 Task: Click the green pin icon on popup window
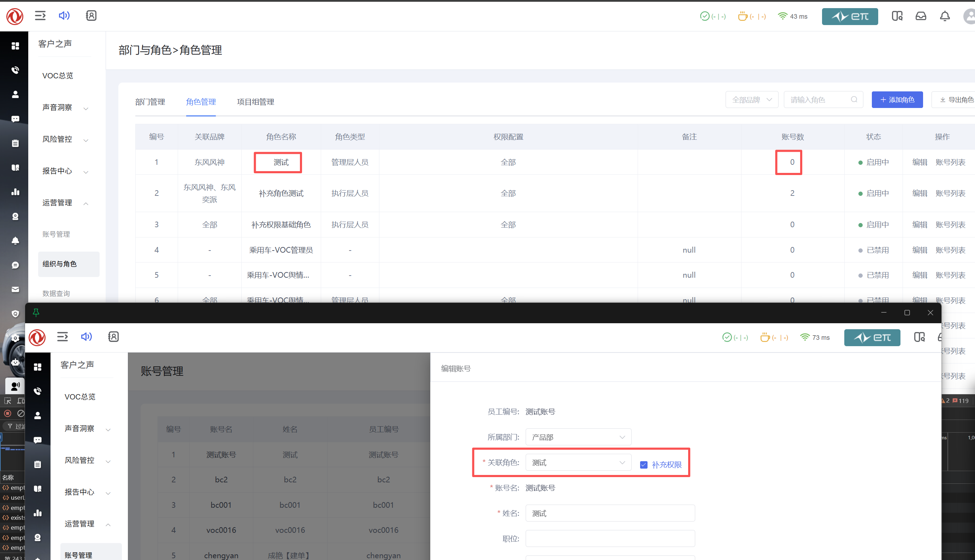(36, 313)
